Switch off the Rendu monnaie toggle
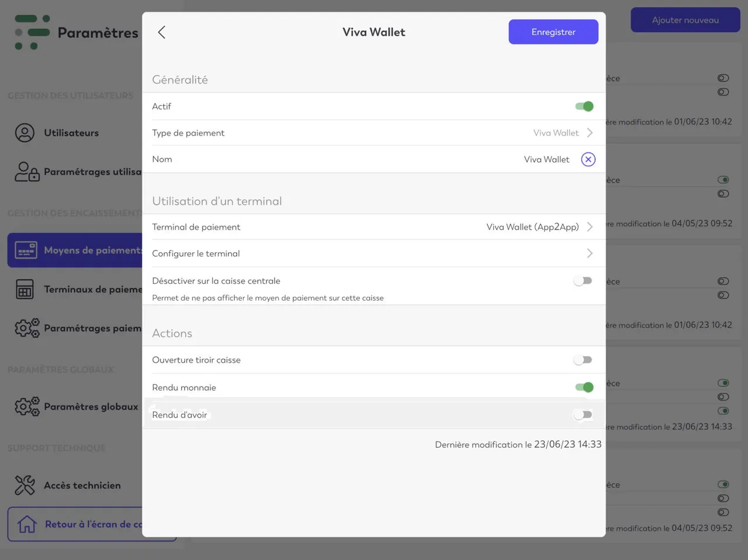Screen dimensions: 748x560 (584, 387)
